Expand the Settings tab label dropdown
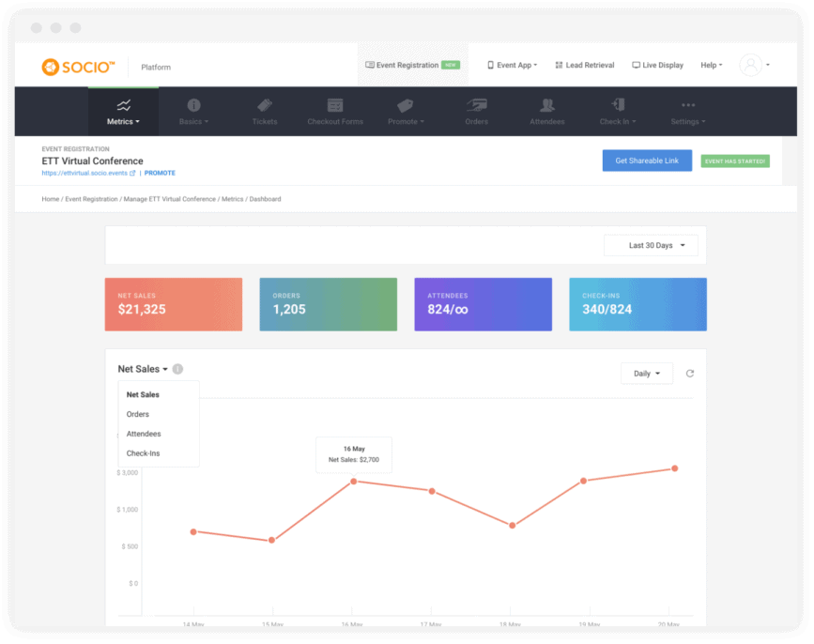Screen dimensions: 814x644 coord(688,121)
